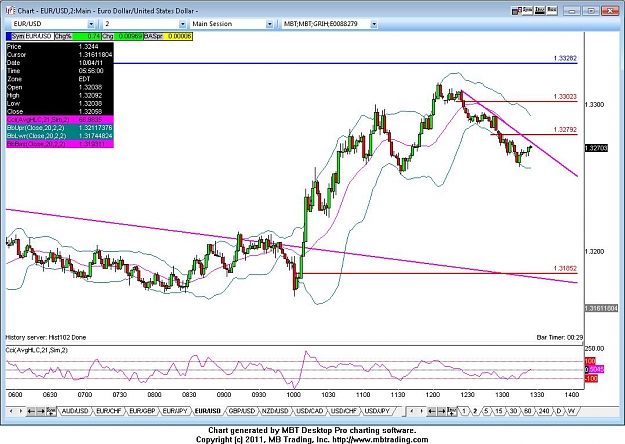Screen dimensions: 625x444
Task: Click the 1.31852 support level label
Action: [565, 268]
